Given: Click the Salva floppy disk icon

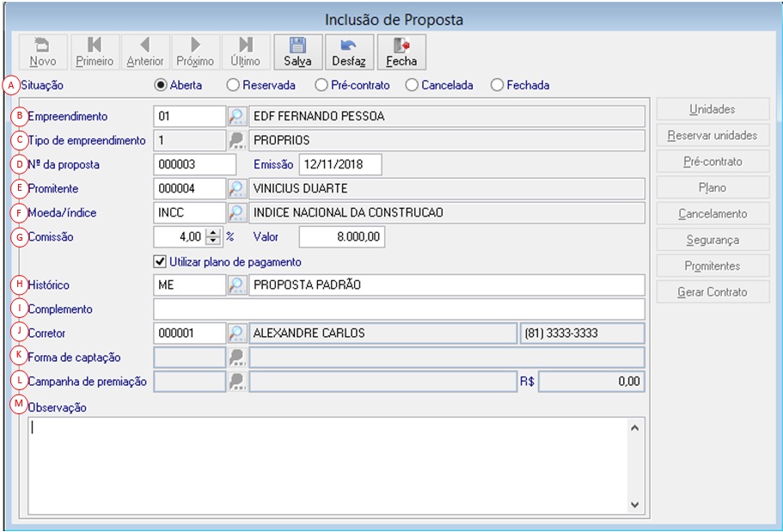Looking at the screenshot, I should 297,46.
